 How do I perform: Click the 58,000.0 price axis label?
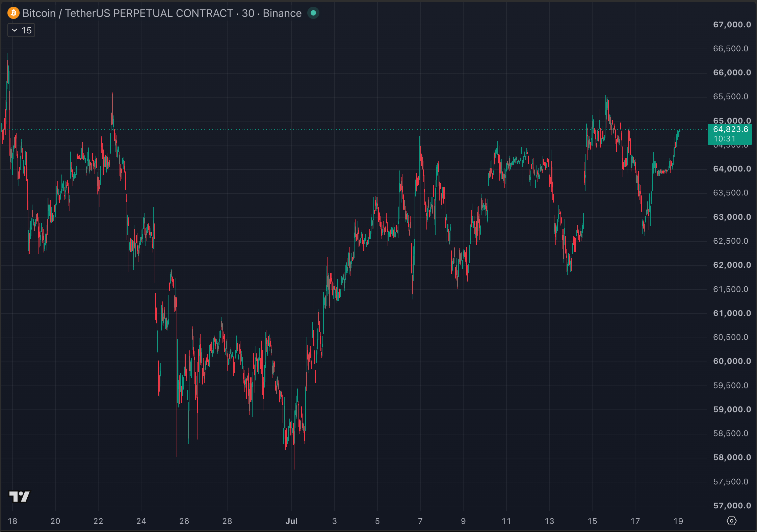(732, 457)
